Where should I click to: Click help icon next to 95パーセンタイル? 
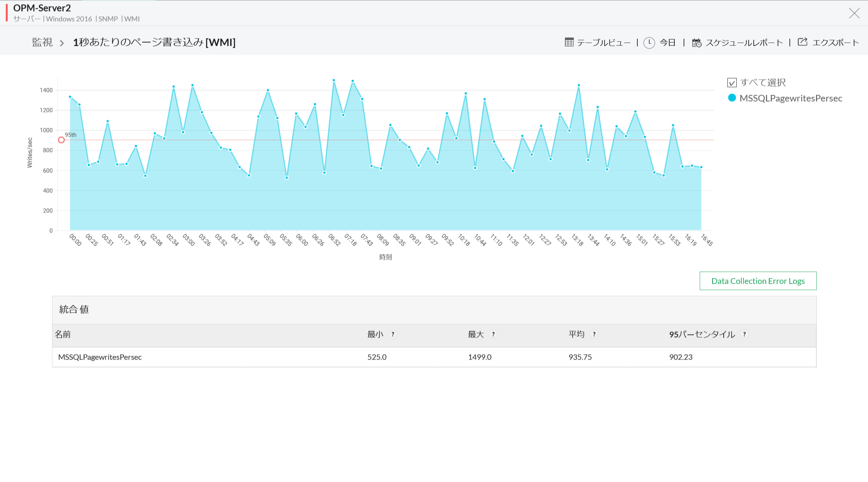744,334
